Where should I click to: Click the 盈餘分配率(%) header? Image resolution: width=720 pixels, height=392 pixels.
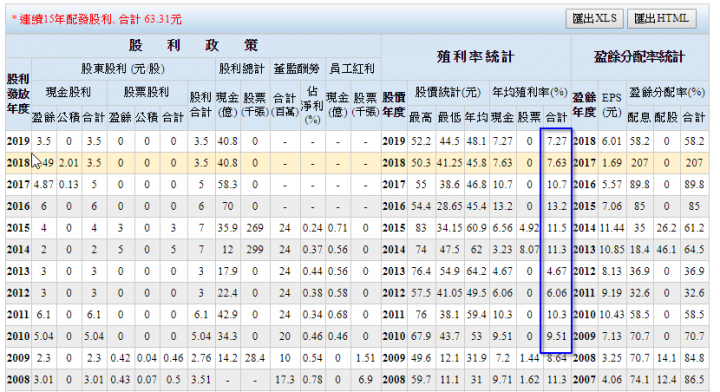[x=667, y=92]
